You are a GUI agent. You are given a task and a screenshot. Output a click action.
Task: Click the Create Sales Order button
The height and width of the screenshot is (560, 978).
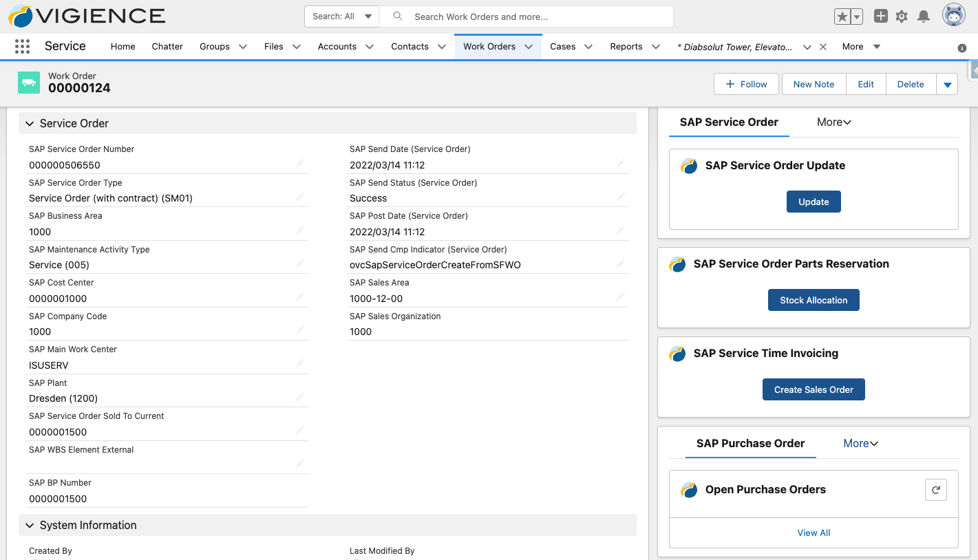tap(814, 390)
